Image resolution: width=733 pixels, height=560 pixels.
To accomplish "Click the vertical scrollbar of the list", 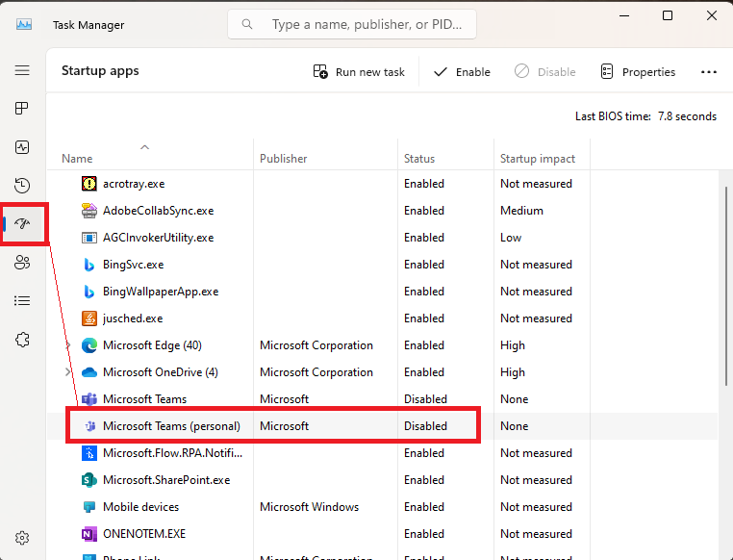I will click(x=725, y=286).
